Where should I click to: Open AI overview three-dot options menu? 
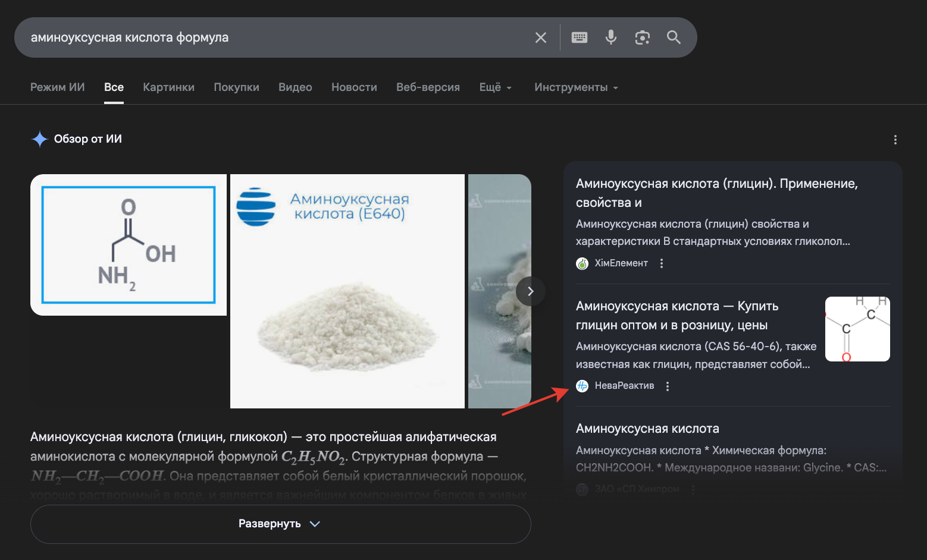tap(895, 140)
